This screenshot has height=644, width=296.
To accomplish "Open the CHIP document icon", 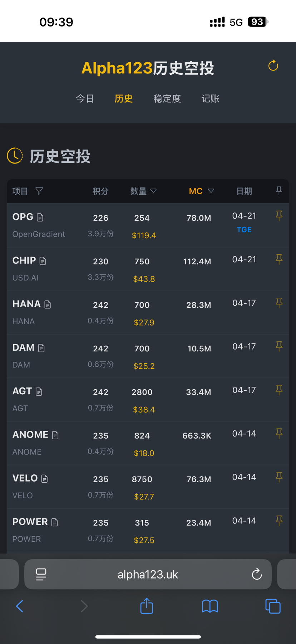I will pos(43,261).
